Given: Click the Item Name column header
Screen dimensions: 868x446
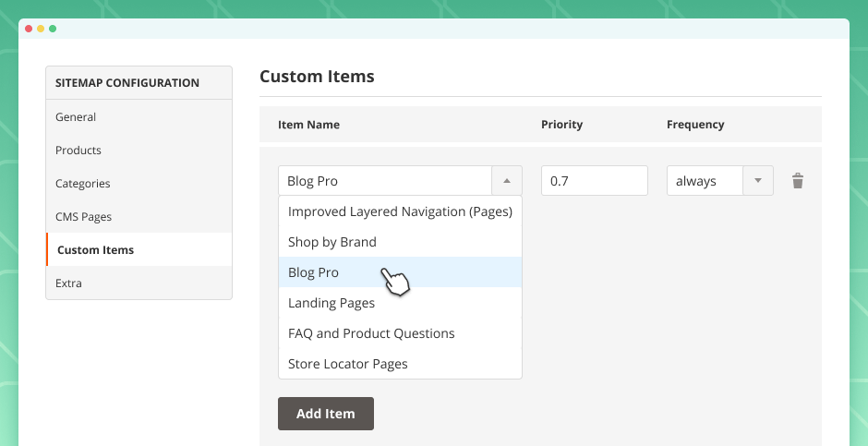Looking at the screenshot, I should point(309,125).
